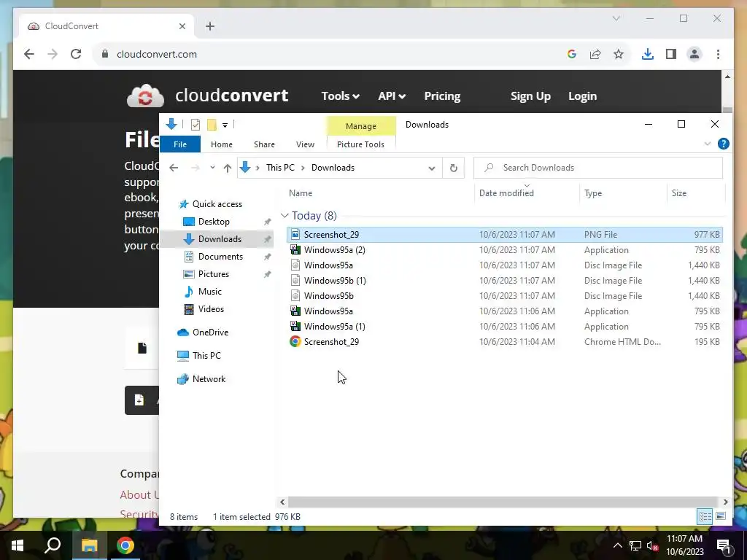Open the Picture Tools tab

click(x=360, y=144)
